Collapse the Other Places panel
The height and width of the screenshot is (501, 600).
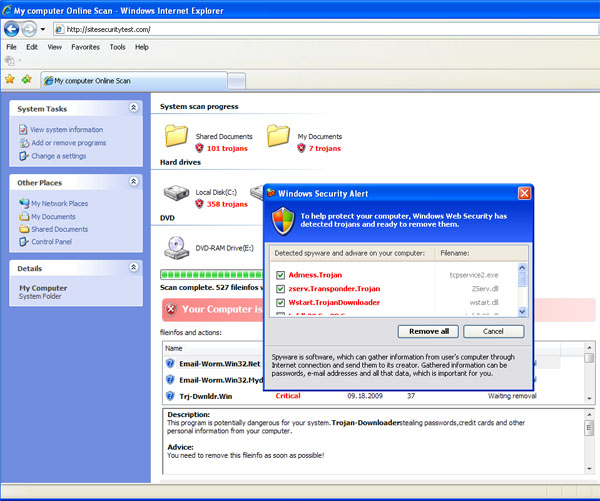tap(134, 181)
